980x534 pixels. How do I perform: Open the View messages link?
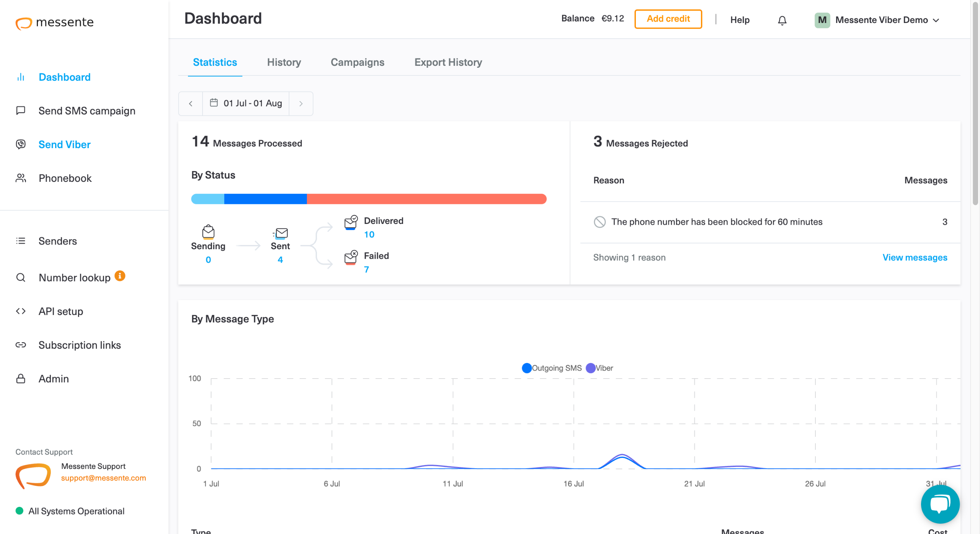coord(915,257)
